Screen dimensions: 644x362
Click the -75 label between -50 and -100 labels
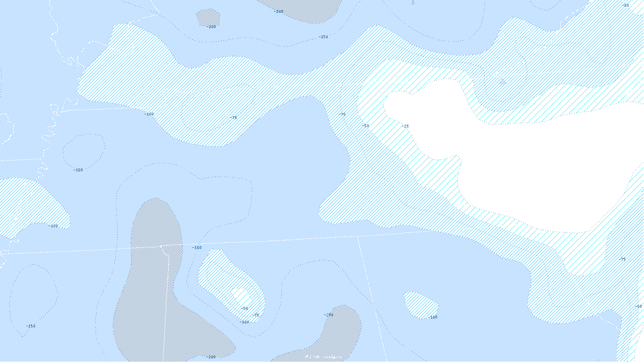256,315
